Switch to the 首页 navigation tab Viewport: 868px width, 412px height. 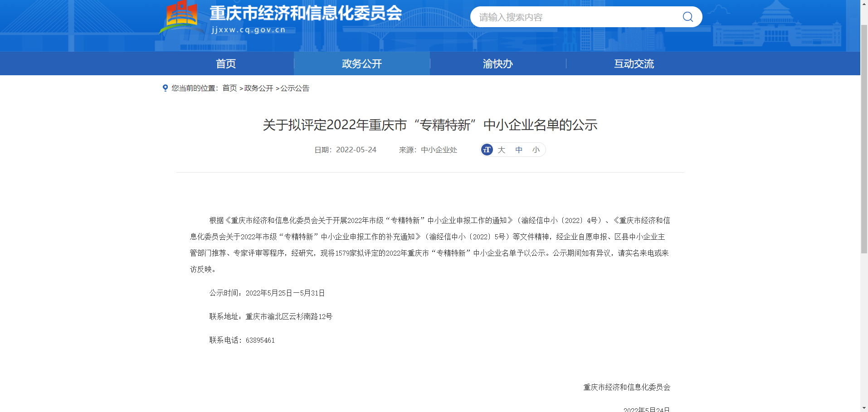click(225, 63)
